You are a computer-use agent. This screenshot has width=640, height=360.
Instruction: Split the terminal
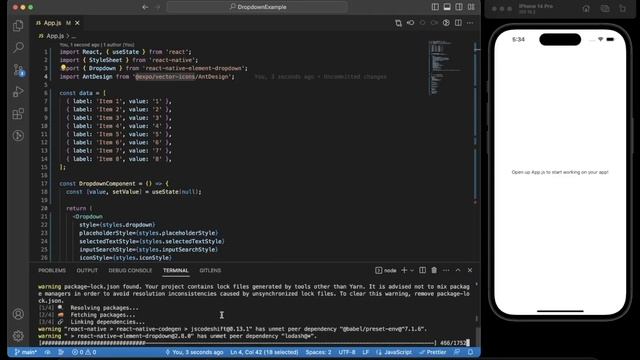(x=422, y=270)
